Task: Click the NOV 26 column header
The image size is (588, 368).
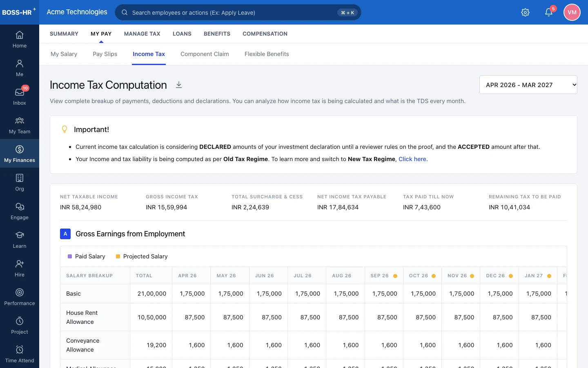Action: click(x=461, y=276)
